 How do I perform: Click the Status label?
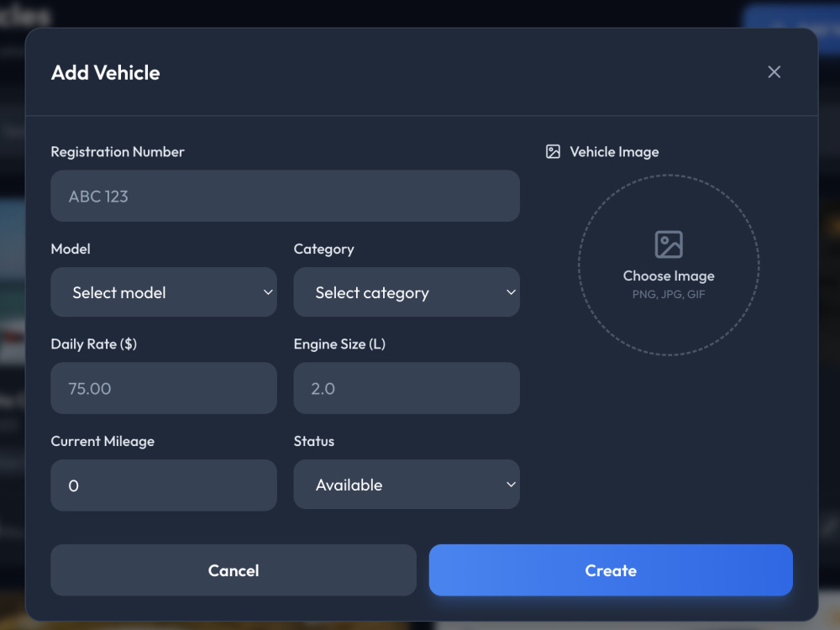[314, 441]
